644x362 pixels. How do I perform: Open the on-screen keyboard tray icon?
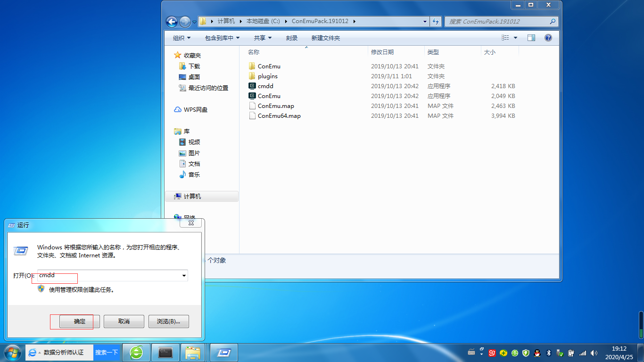[471, 353]
